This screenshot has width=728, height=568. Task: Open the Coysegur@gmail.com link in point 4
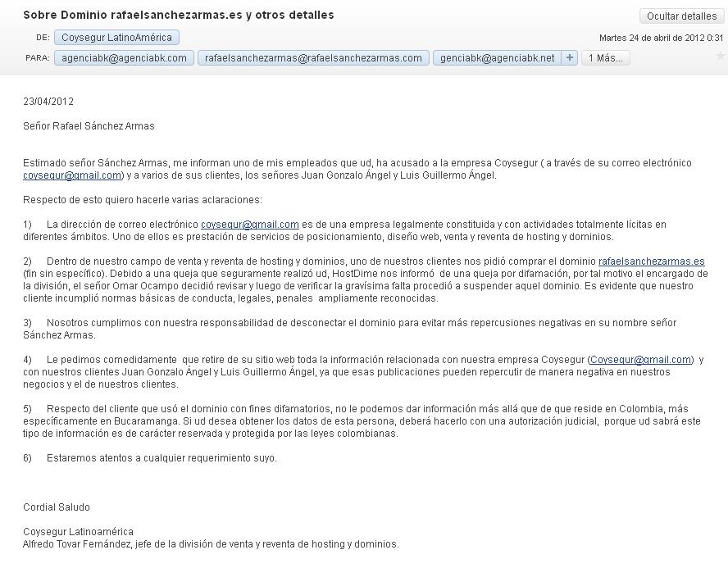641,360
